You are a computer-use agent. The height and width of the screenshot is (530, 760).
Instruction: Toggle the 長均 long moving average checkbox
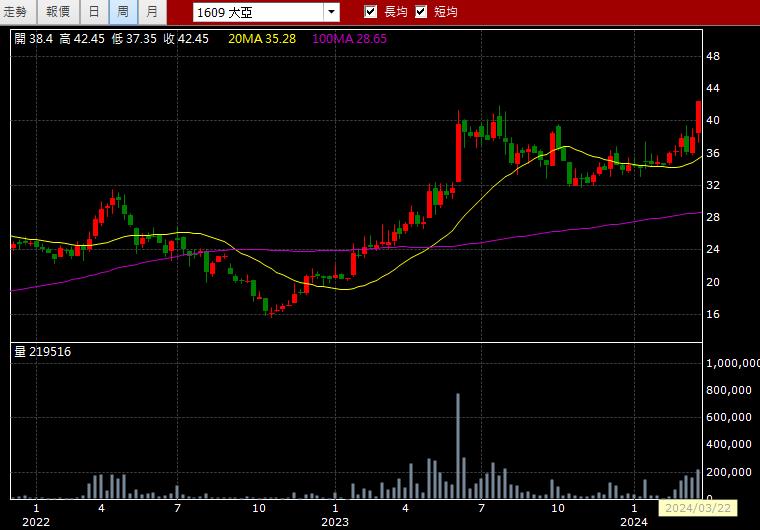pos(370,12)
